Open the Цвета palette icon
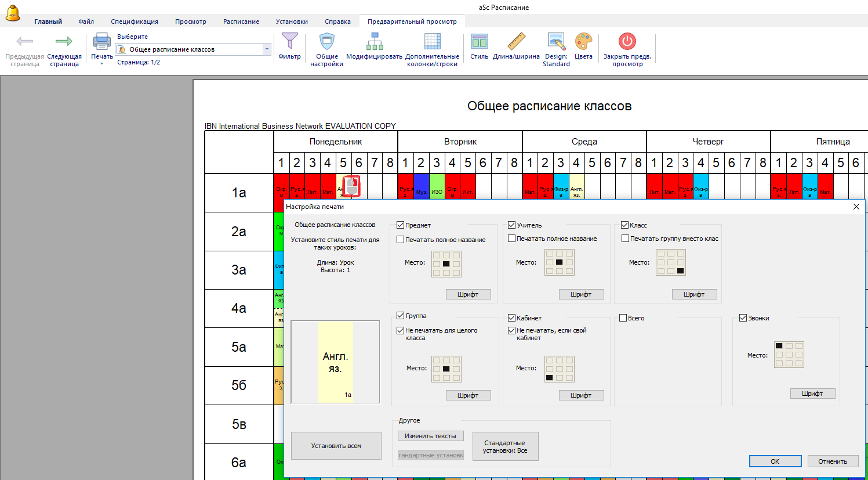Image resolution: width=868 pixels, height=480 pixels. (583, 42)
